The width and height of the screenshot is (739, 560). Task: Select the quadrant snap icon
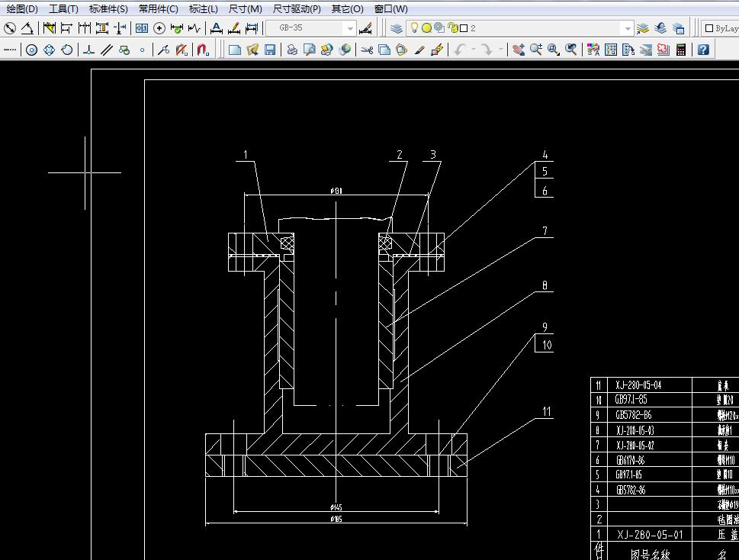click(x=49, y=50)
